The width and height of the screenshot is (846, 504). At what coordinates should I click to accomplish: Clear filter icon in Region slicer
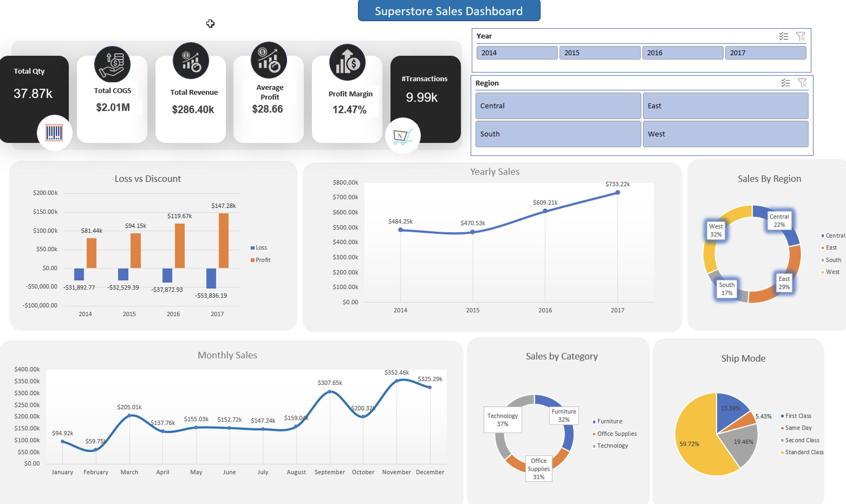802,83
